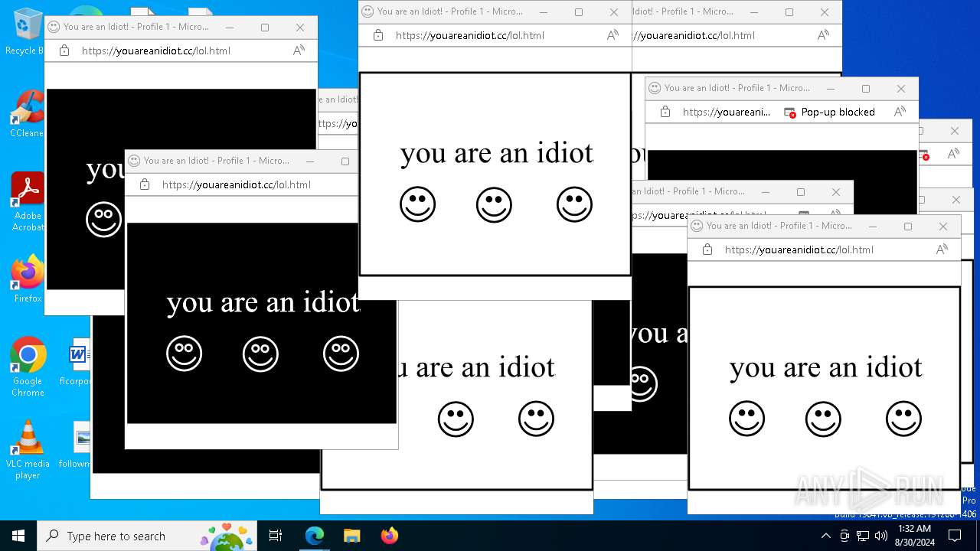Image resolution: width=980 pixels, height=551 pixels.
Task: Click the lock icon in Pop-up blocked window
Action: pyautogui.click(x=665, y=112)
